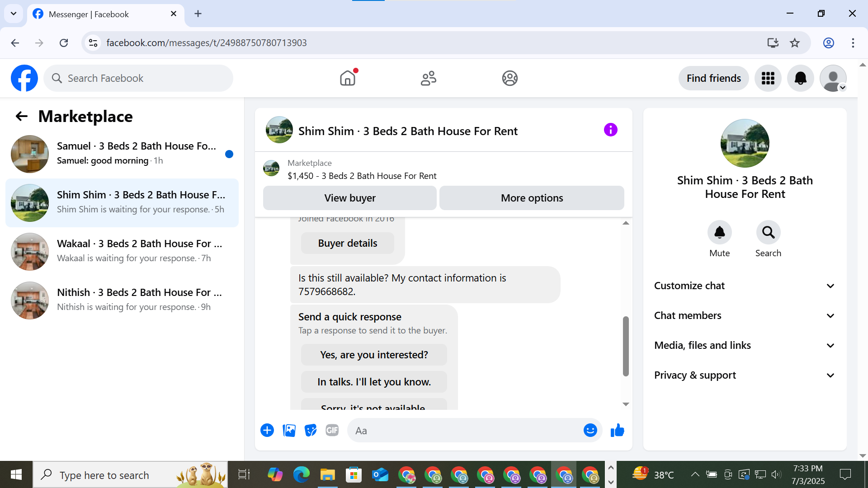Open the emoji picker in message box
The height and width of the screenshot is (488, 868).
[590, 431]
